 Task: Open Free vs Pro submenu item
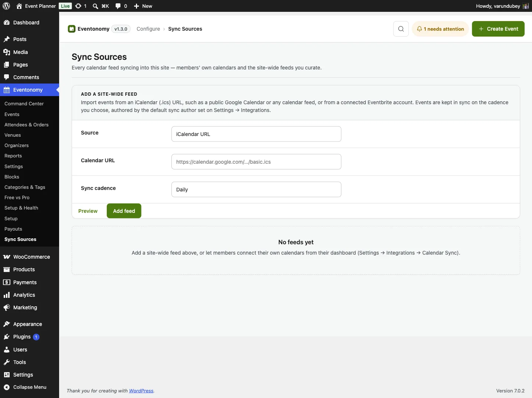(17, 198)
